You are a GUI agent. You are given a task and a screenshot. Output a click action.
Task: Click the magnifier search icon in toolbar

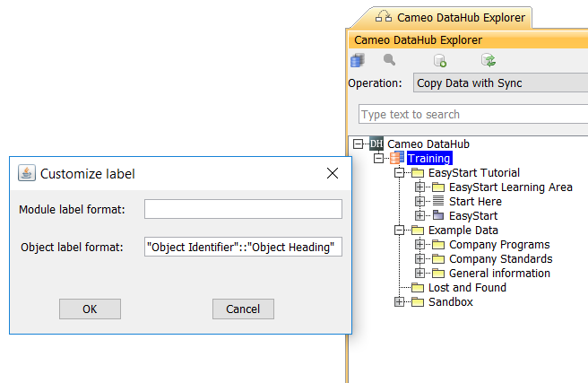click(389, 60)
